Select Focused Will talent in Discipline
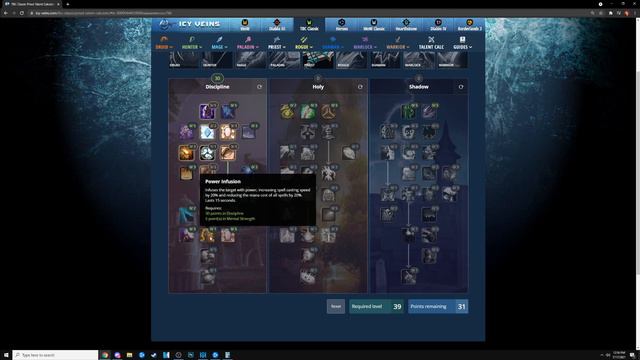The height and width of the screenshot is (360, 640). pos(187,236)
